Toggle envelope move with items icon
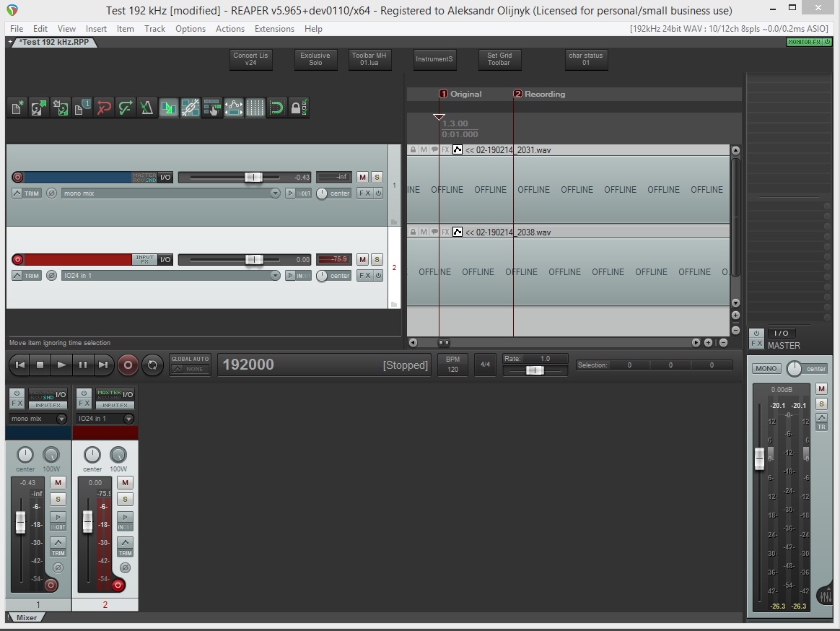This screenshot has width=840, height=631. pos(234,108)
